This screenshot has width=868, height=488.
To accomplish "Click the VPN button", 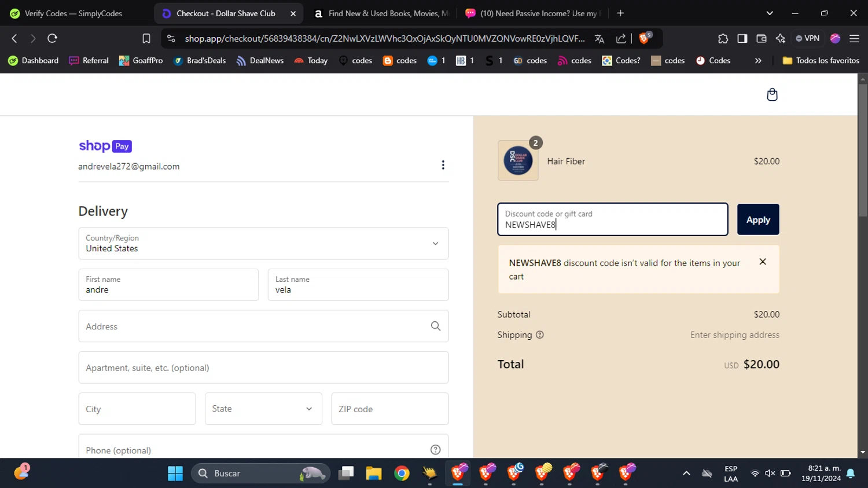I will pos(808,38).
